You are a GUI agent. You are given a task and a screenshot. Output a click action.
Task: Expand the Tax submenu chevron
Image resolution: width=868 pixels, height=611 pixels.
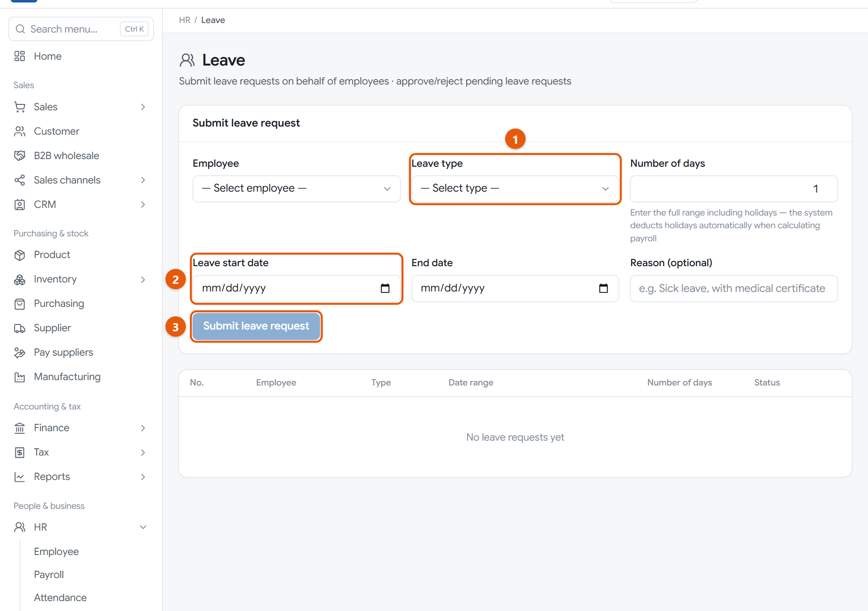143,452
